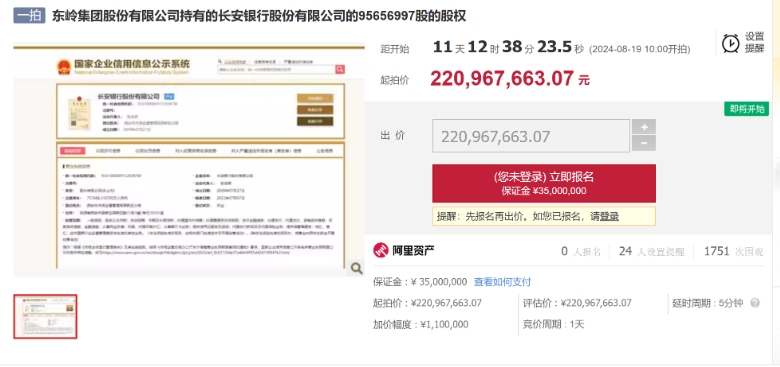Image resolution: width=780 pixels, height=367 pixels.
Task: Decrease the bid with the minus button
Action: (644, 143)
